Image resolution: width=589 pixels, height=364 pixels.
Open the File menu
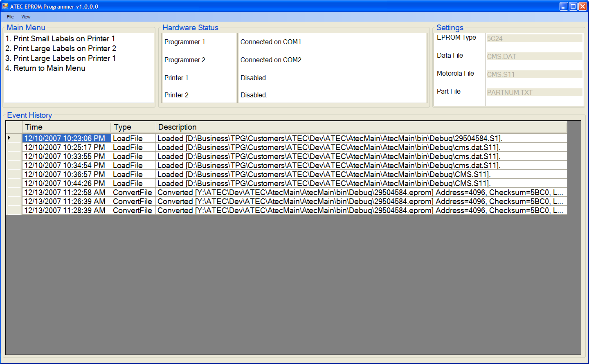10,17
